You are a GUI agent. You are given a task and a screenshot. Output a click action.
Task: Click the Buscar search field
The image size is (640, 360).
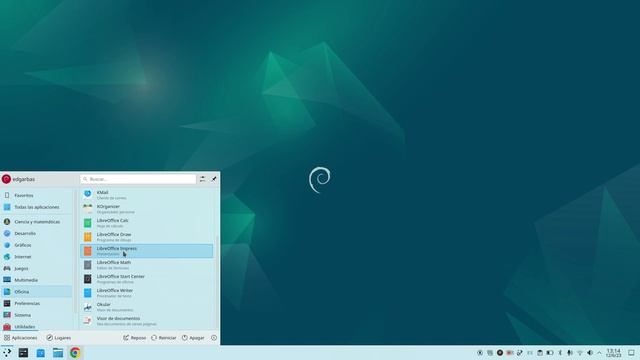click(138, 179)
